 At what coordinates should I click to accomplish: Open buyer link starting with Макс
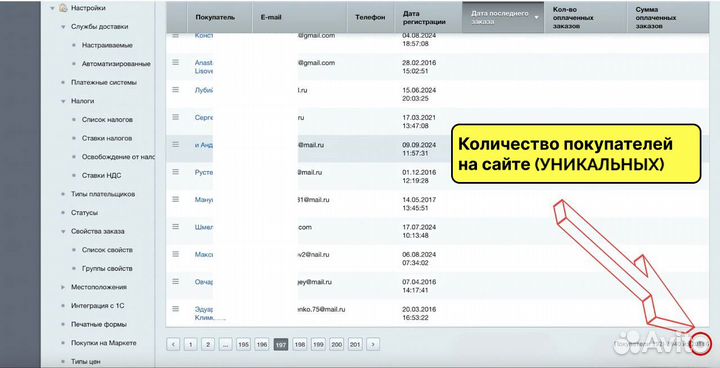[x=204, y=255]
